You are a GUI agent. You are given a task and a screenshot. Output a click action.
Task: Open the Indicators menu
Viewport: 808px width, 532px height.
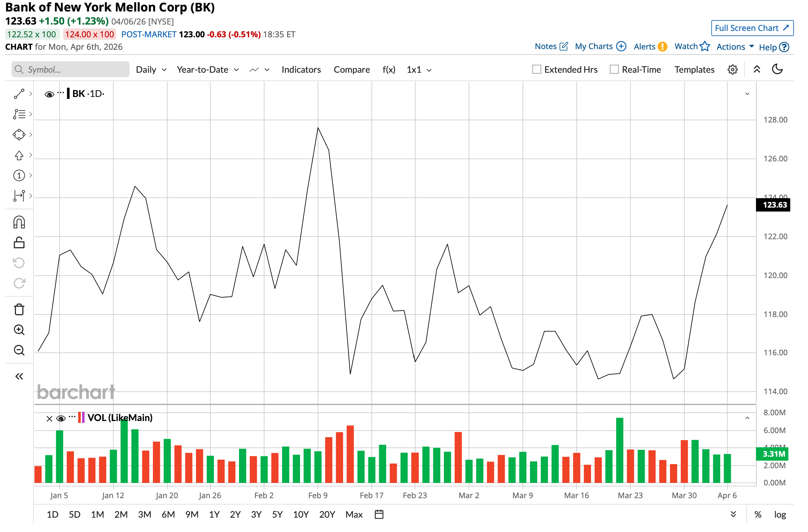coord(301,70)
